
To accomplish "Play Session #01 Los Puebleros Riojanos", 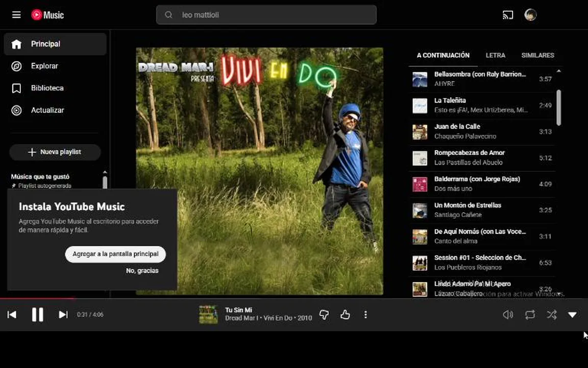I will [x=482, y=263].
